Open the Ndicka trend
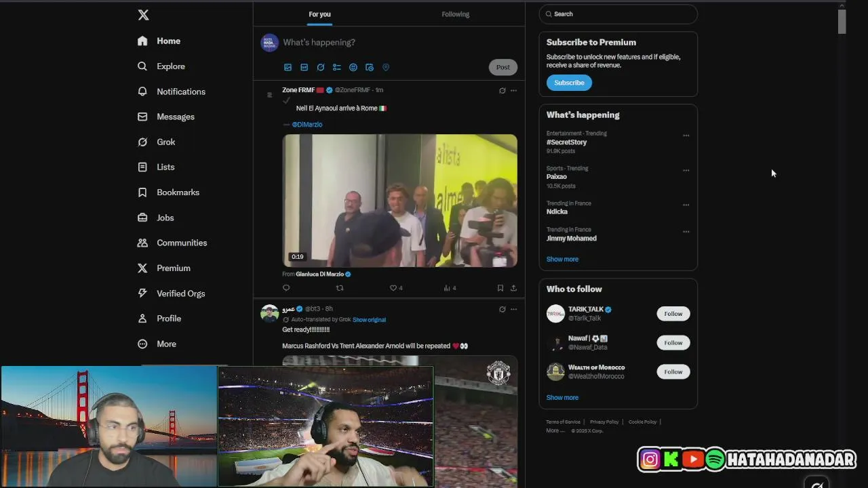Screen dimensions: 868x488 tap(557, 211)
